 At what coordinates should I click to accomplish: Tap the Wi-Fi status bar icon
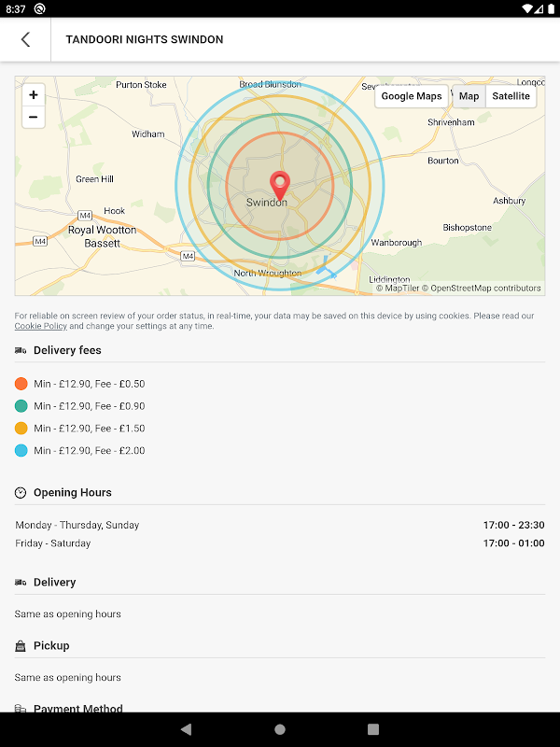(527, 9)
